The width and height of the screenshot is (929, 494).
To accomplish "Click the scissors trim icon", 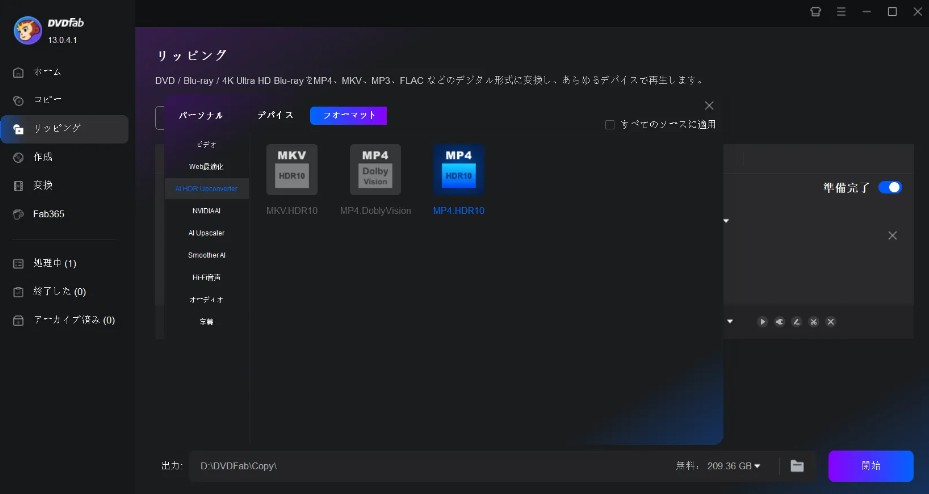I will (813, 322).
